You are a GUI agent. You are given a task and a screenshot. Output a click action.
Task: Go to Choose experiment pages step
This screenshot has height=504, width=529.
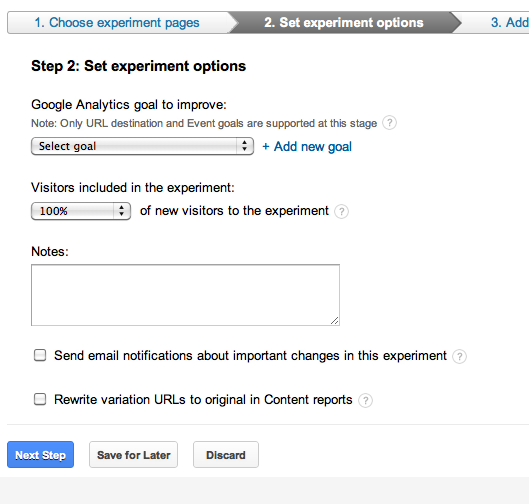coord(117,23)
